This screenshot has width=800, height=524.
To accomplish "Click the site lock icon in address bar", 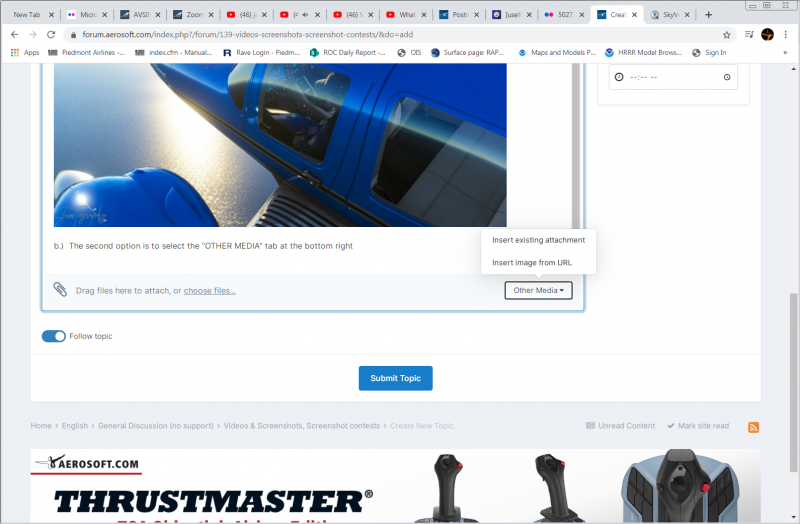I will point(73,35).
